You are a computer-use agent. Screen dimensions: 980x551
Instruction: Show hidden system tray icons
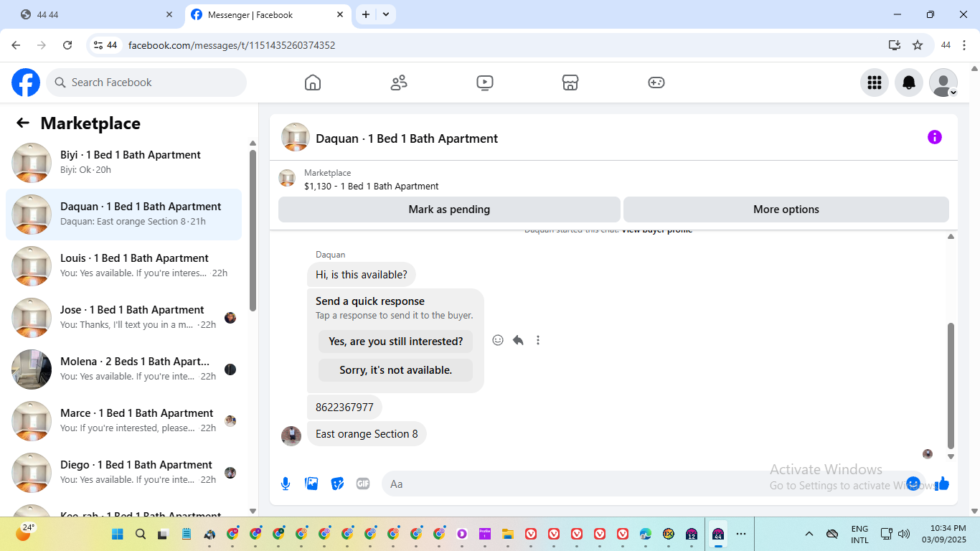click(809, 534)
